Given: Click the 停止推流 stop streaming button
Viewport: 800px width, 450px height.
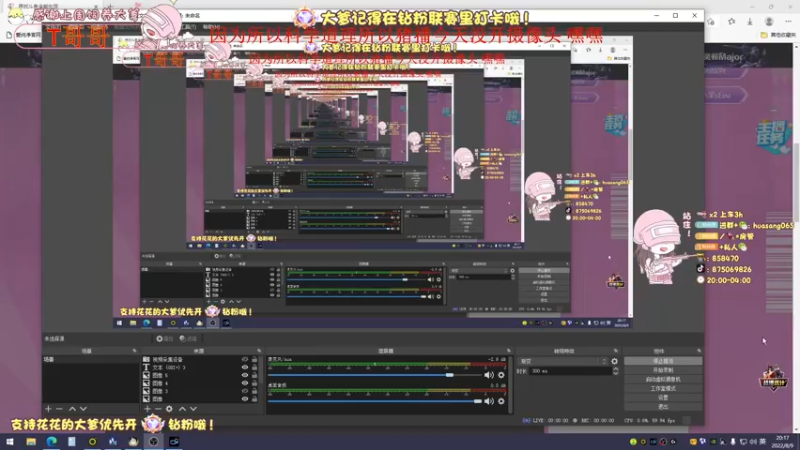Looking at the screenshot, I should [x=663, y=361].
